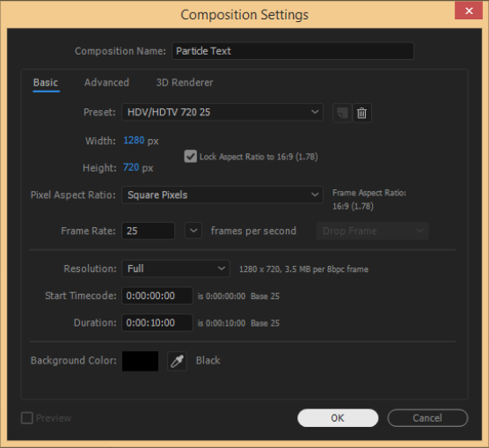
Task: Switch to the Advanced tab
Action: tap(106, 83)
